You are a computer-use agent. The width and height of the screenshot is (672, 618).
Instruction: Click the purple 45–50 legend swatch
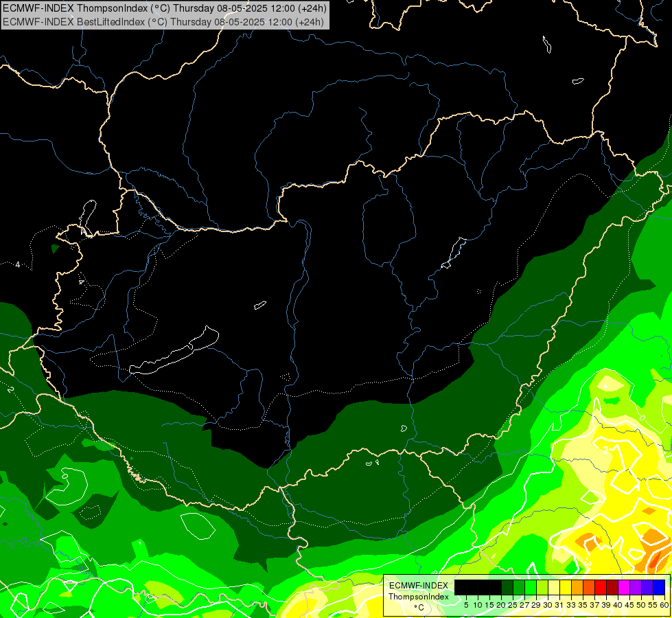point(635,588)
